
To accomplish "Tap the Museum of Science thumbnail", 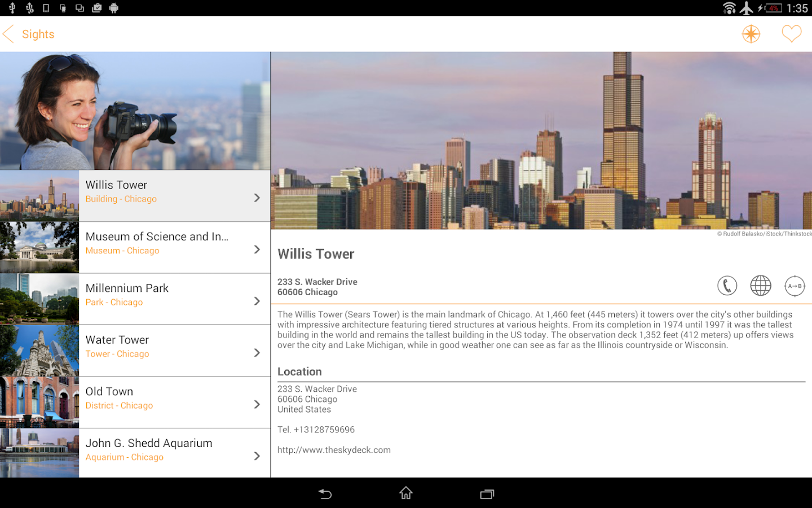I will [39, 248].
